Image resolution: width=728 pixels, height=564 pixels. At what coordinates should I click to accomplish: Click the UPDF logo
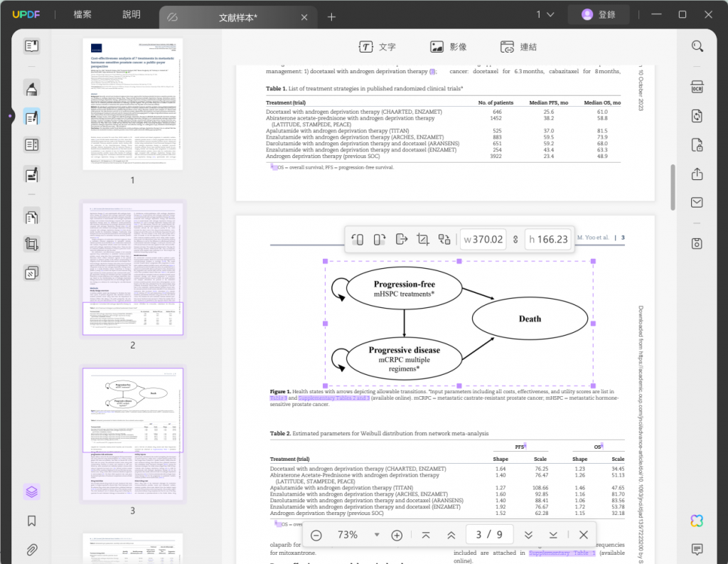tap(26, 14)
